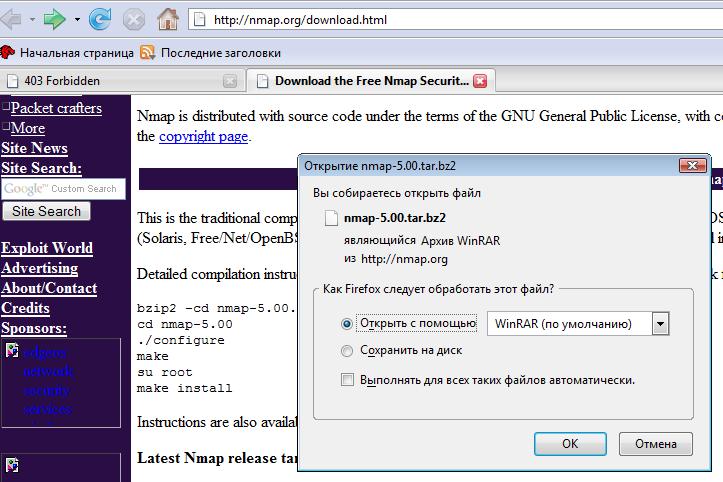Click the nmap-5.00.tar.bz2 file icon in dialog

click(331, 218)
